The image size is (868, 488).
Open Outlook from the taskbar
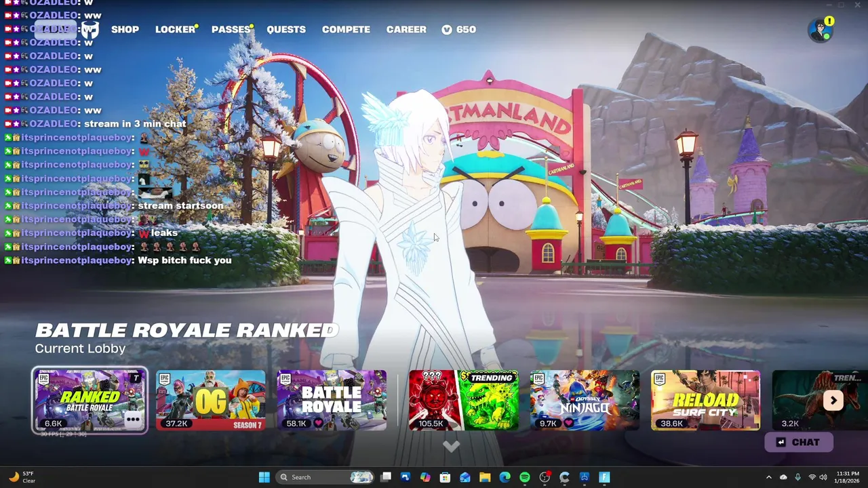click(x=465, y=477)
